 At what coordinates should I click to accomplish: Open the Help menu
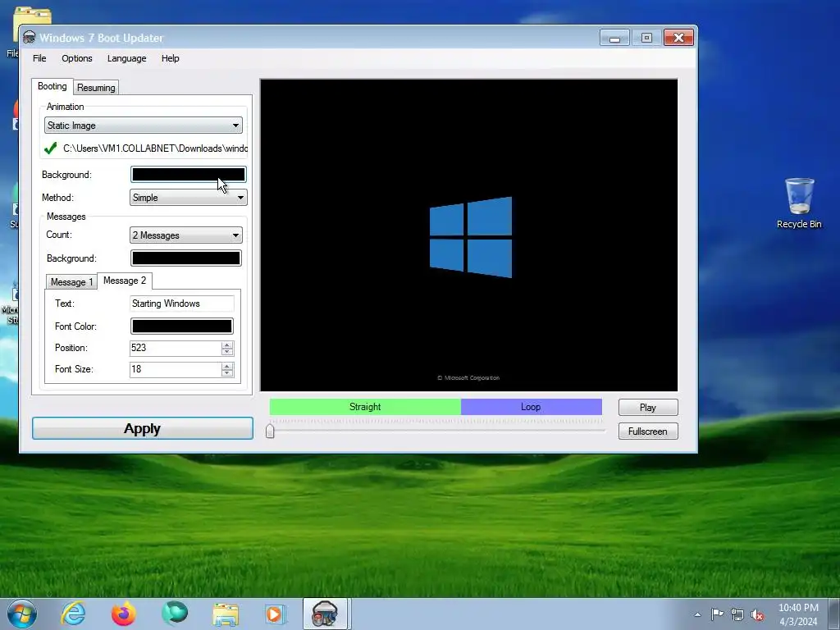pos(171,58)
